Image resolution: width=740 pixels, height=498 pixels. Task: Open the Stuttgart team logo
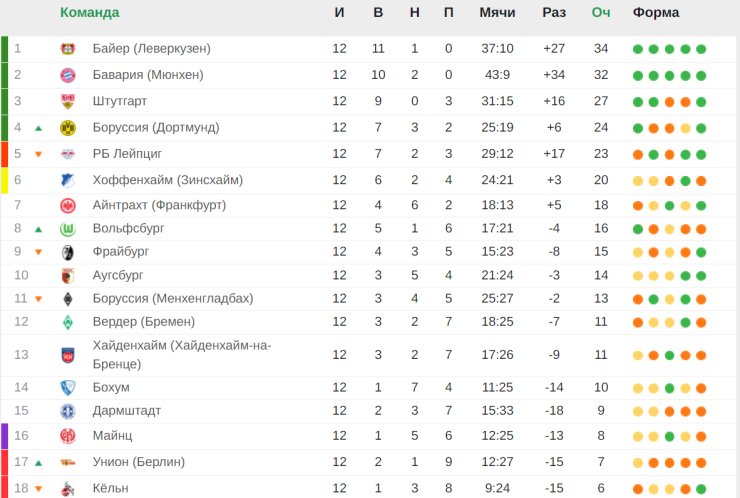tap(68, 101)
